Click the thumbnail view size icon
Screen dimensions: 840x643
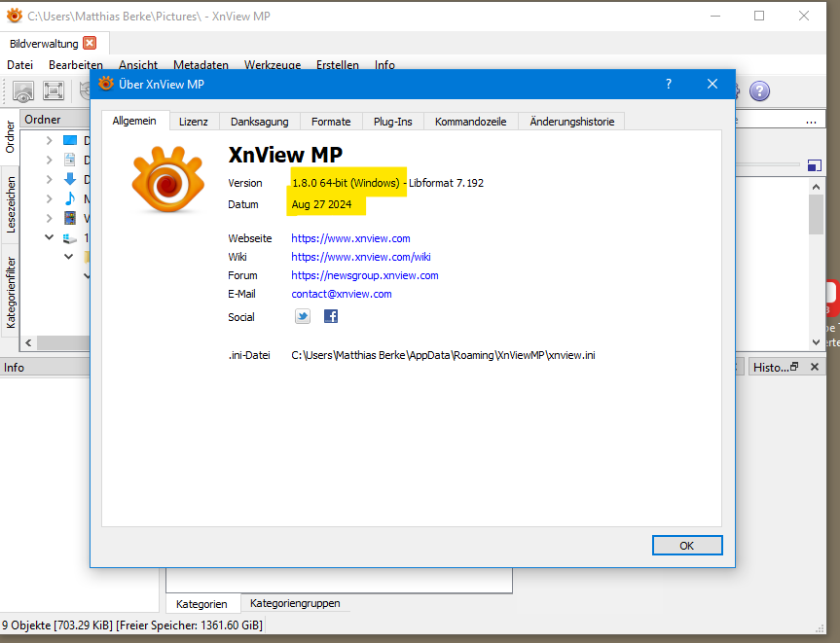(x=815, y=165)
